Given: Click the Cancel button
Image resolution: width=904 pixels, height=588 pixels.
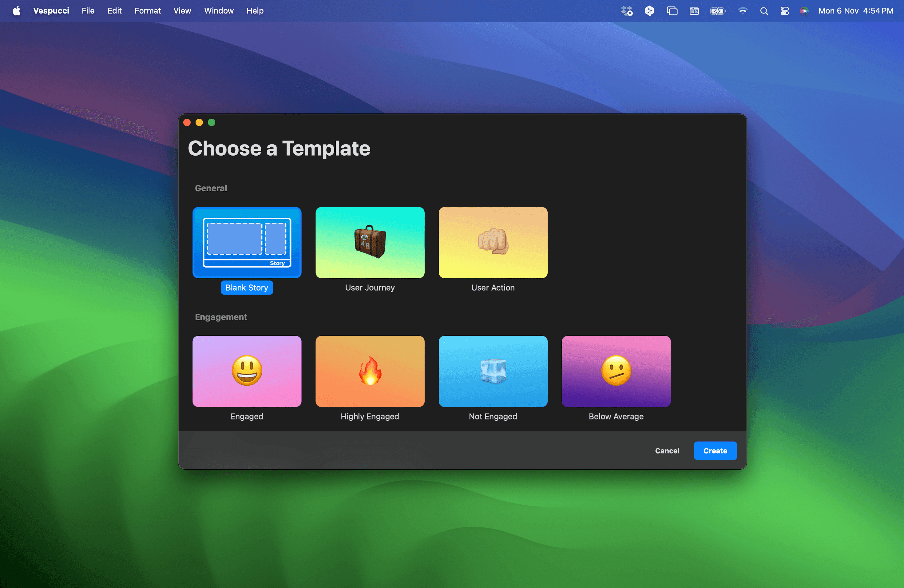Looking at the screenshot, I should click(667, 450).
